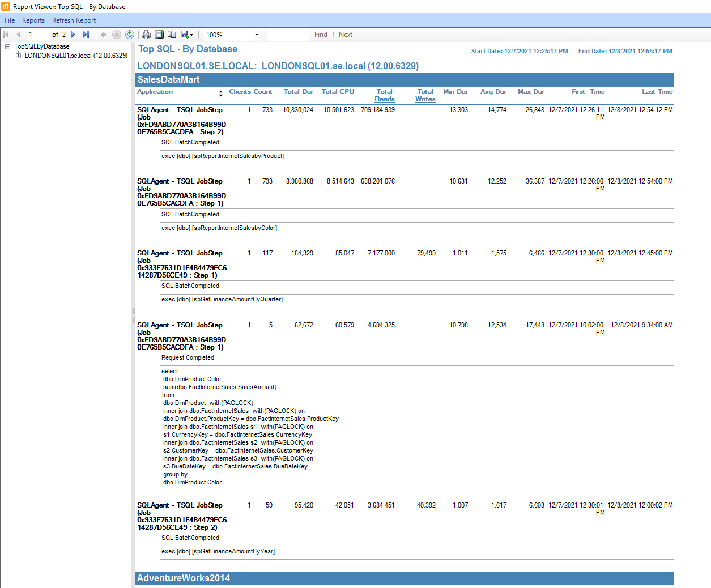Click the Find button
The width and height of the screenshot is (711, 588).
coord(321,35)
